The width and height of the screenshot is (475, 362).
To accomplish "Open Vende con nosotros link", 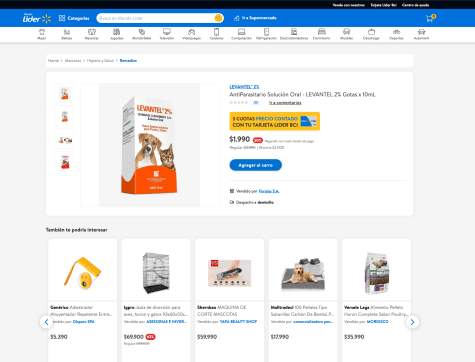I will 348,5.
